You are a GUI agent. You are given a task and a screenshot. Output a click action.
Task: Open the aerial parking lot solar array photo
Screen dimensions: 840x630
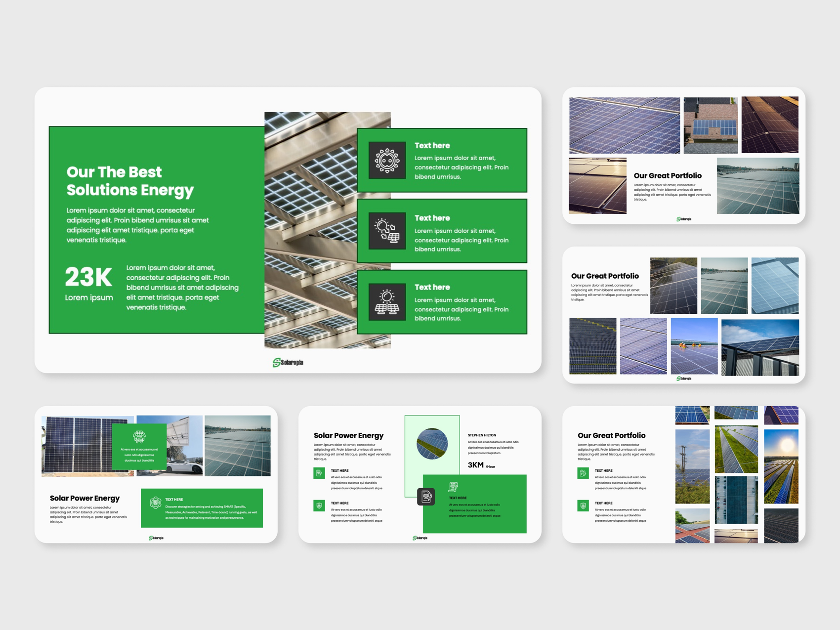pyautogui.click(x=736, y=500)
